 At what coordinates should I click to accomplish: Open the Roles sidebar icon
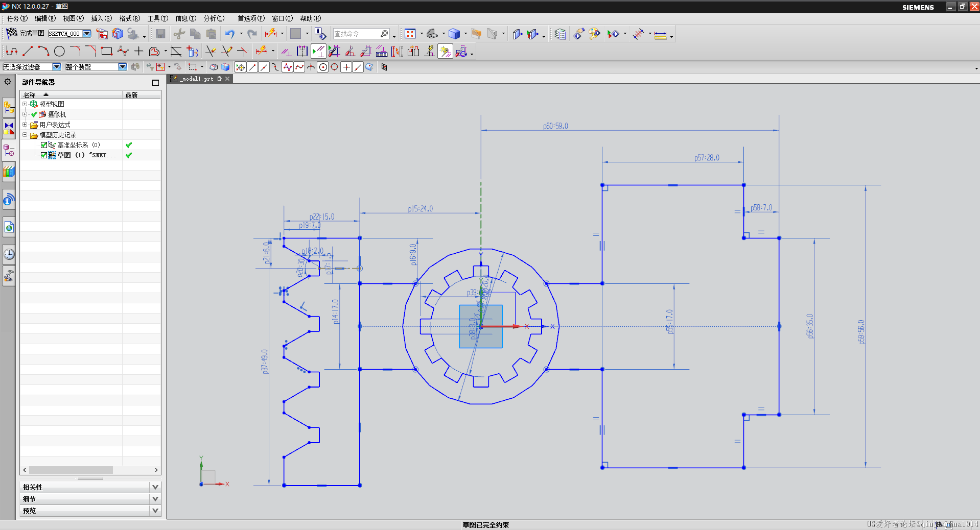pos(9,276)
